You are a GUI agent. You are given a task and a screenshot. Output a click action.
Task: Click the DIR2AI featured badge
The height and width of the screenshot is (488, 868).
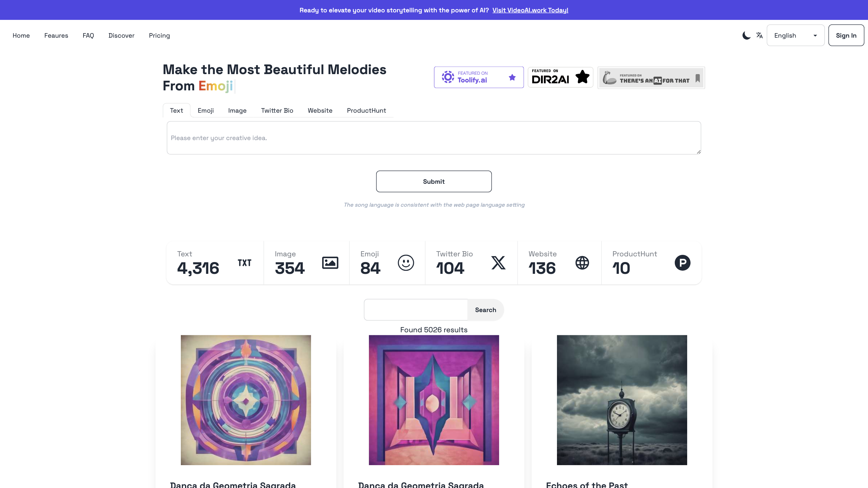pos(560,77)
